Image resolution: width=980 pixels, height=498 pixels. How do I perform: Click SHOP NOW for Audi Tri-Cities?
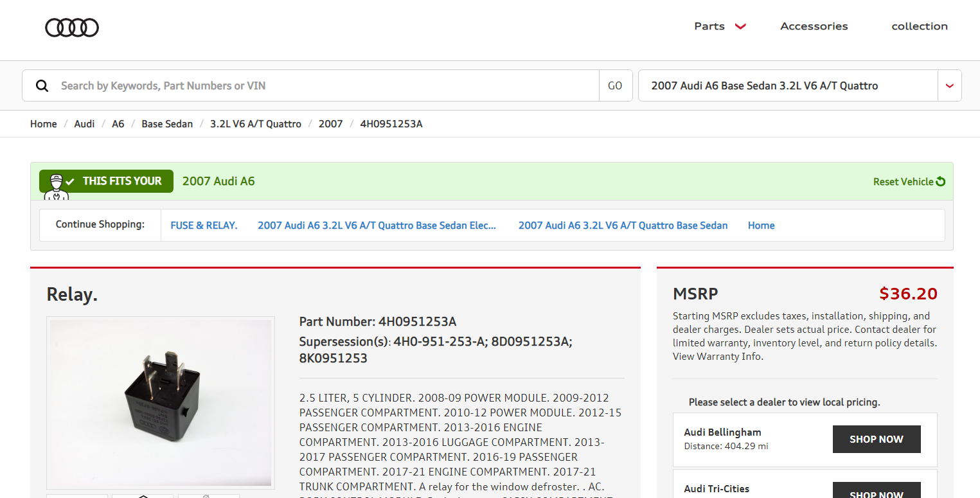(x=876, y=492)
